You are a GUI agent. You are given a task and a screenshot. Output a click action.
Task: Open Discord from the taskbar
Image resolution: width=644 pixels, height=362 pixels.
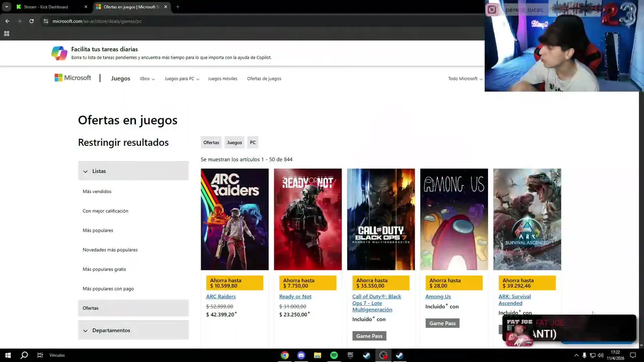pyautogui.click(x=301, y=355)
